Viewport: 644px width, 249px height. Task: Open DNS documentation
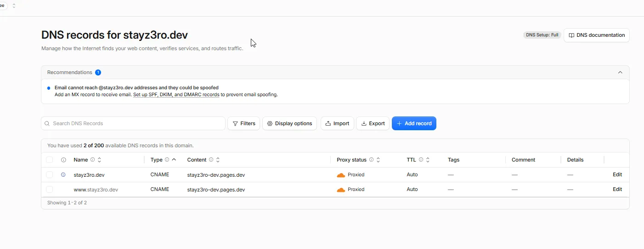click(x=597, y=35)
